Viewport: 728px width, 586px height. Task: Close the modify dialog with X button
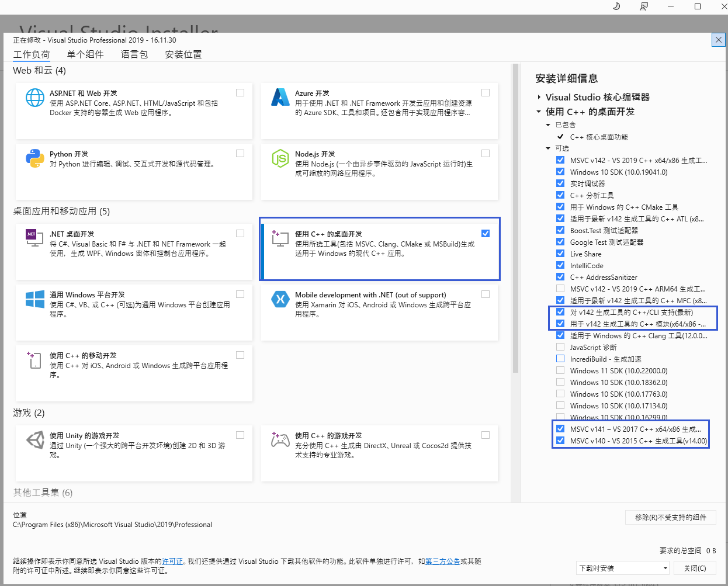pos(719,40)
